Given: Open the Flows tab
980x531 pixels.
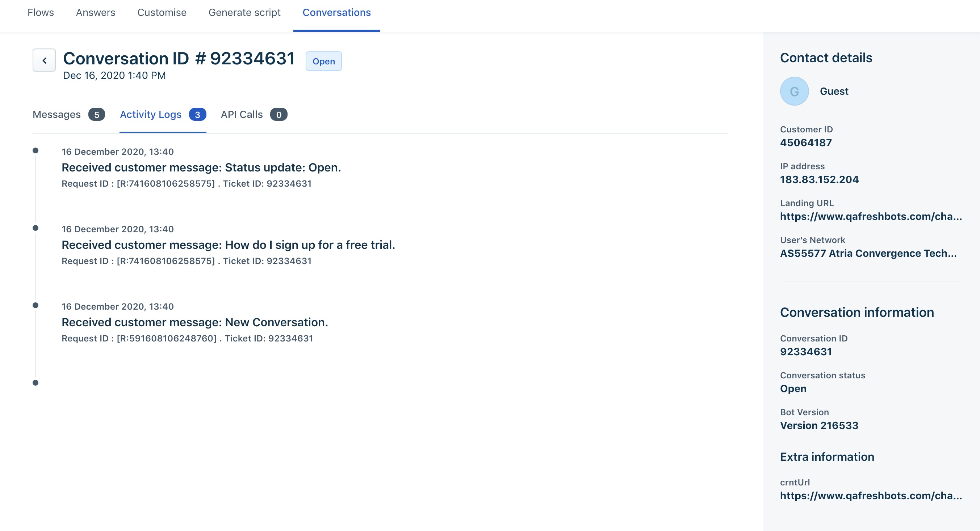Looking at the screenshot, I should pyautogui.click(x=41, y=13).
